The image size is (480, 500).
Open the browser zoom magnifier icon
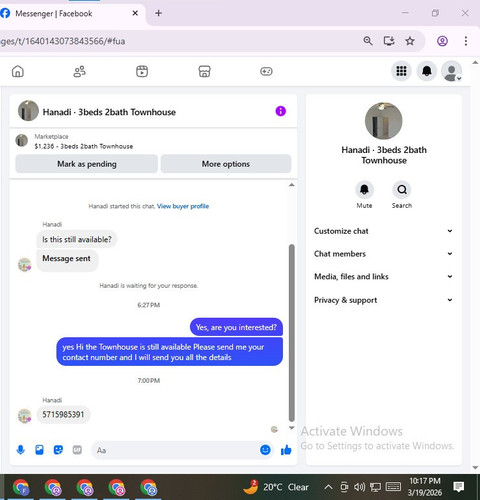[x=368, y=41]
